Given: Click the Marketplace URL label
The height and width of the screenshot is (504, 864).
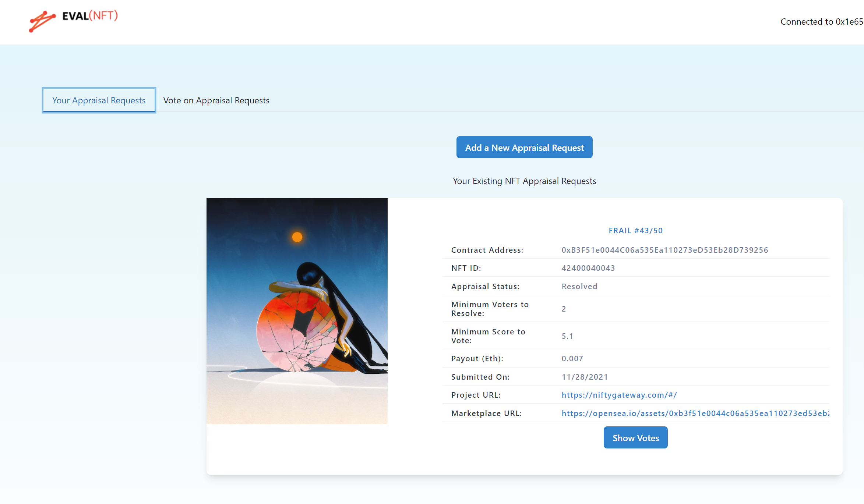Looking at the screenshot, I should pos(486,414).
